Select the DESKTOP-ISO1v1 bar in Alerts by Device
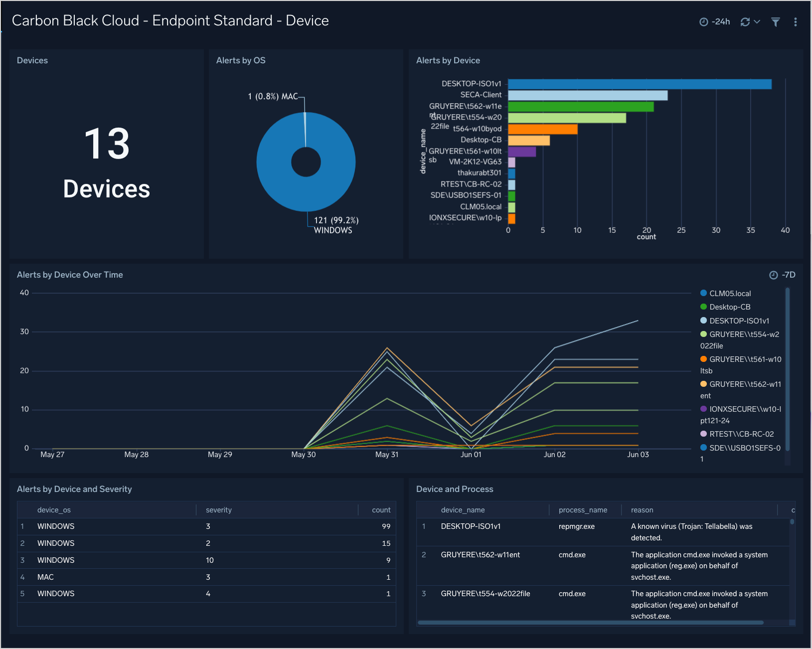The image size is (812, 649). [638, 83]
